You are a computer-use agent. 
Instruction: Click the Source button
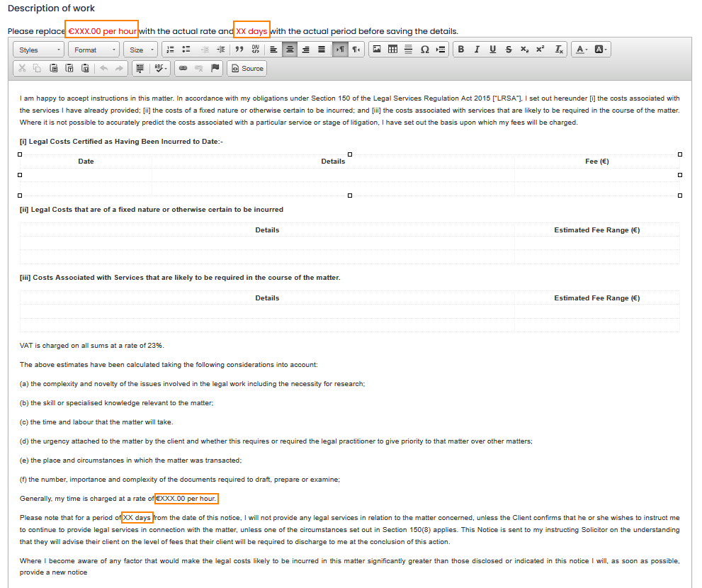click(x=247, y=69)
